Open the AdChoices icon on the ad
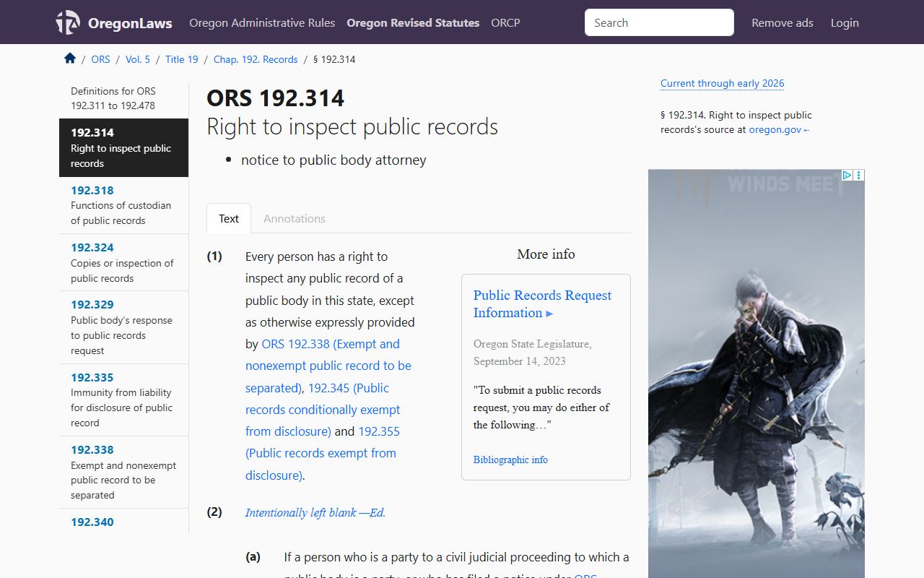Image resolution: width=924 pixels, height=578 pixels. [847, 175]
